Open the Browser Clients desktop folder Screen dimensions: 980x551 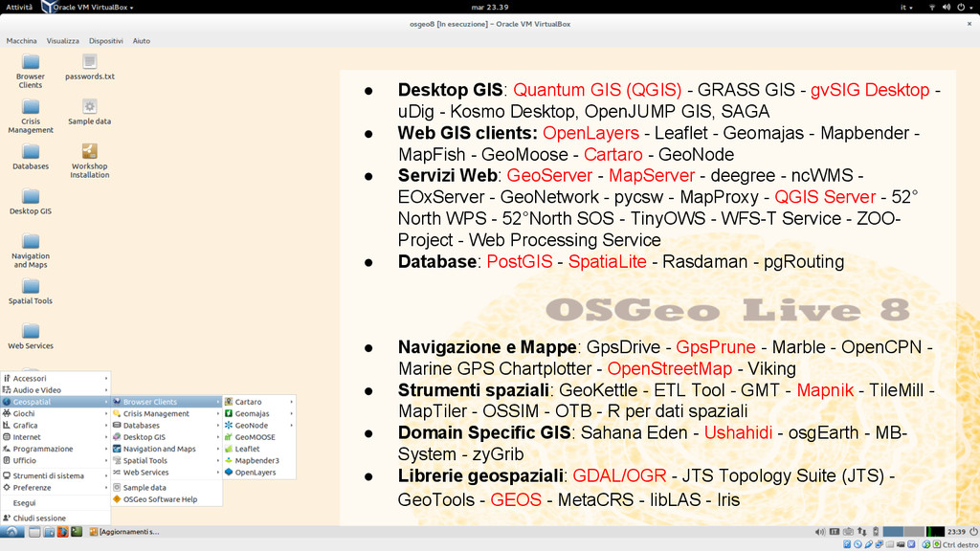point(30,71)
